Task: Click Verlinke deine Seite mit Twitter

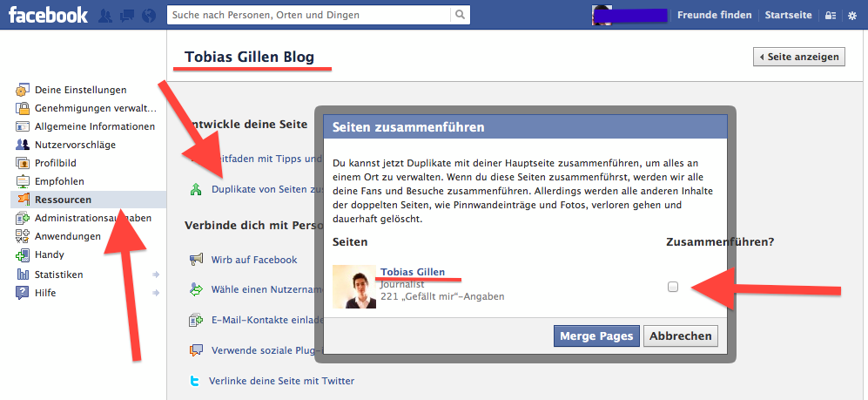Action: pyautogui.click(x=282, y=381)
